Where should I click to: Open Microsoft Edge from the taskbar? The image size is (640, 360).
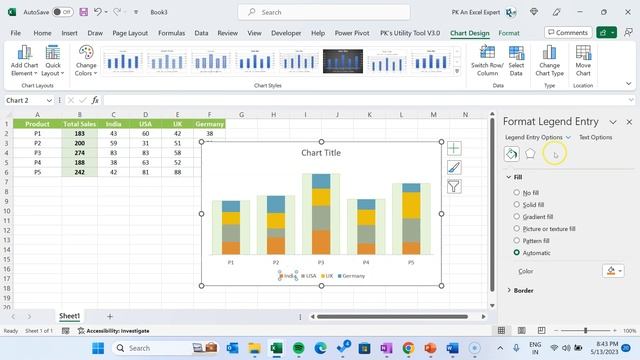tap(320, 348)
